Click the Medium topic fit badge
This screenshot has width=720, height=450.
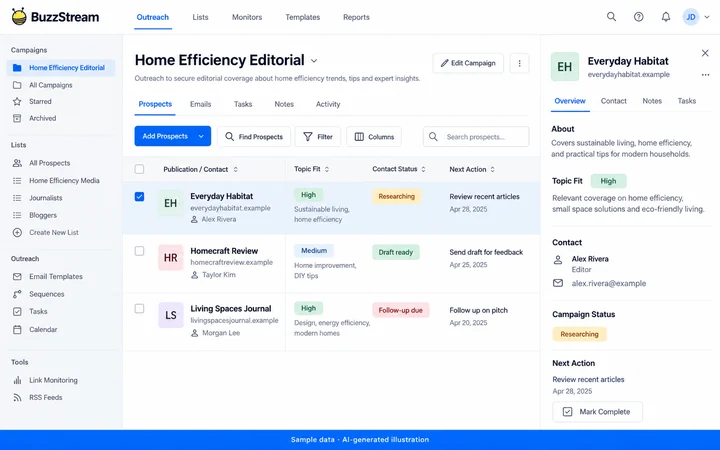click(314, 251)
